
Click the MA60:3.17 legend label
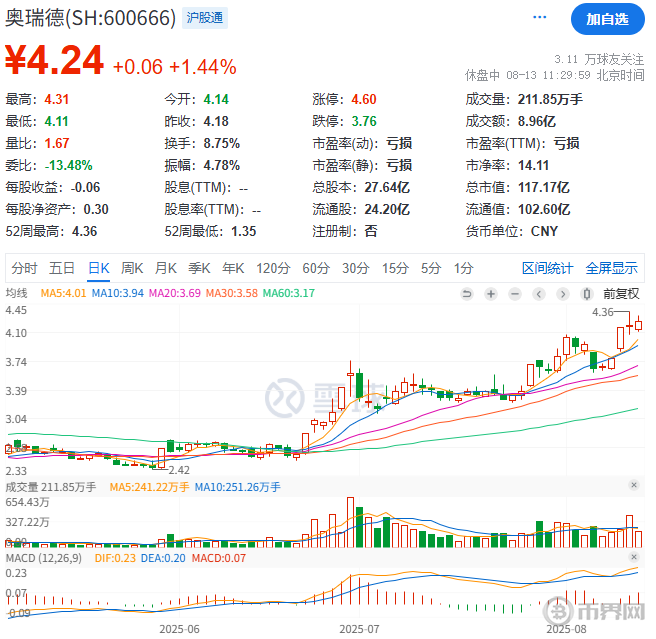289,293
